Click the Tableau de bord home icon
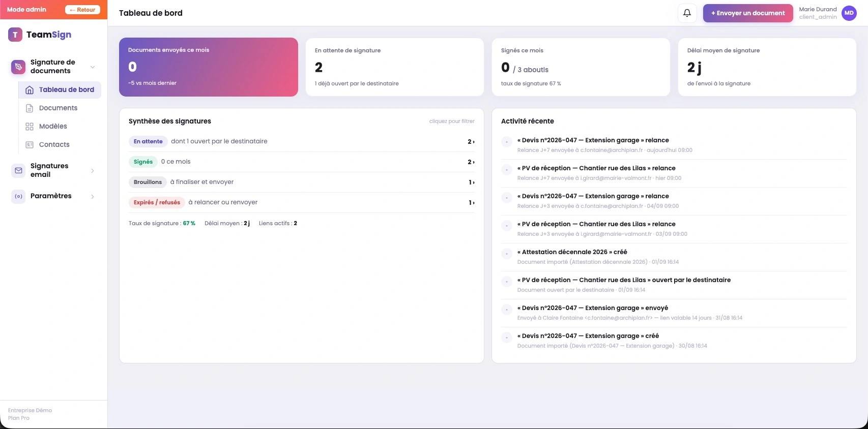Screen dimensions: 868x429 click(x=30, y=90)
